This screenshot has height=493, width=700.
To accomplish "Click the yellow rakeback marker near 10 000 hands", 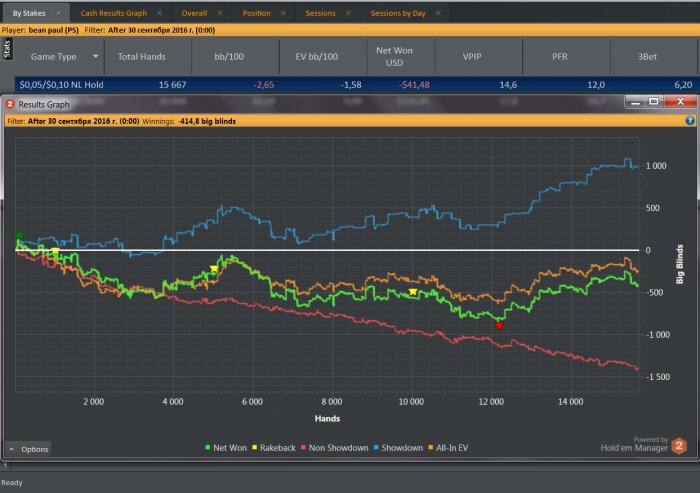I will 413,292.
